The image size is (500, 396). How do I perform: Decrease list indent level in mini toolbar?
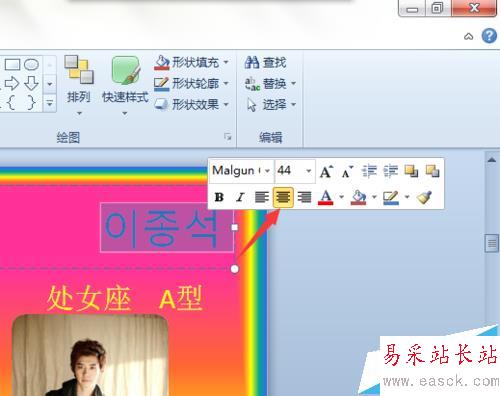(369, 171)
